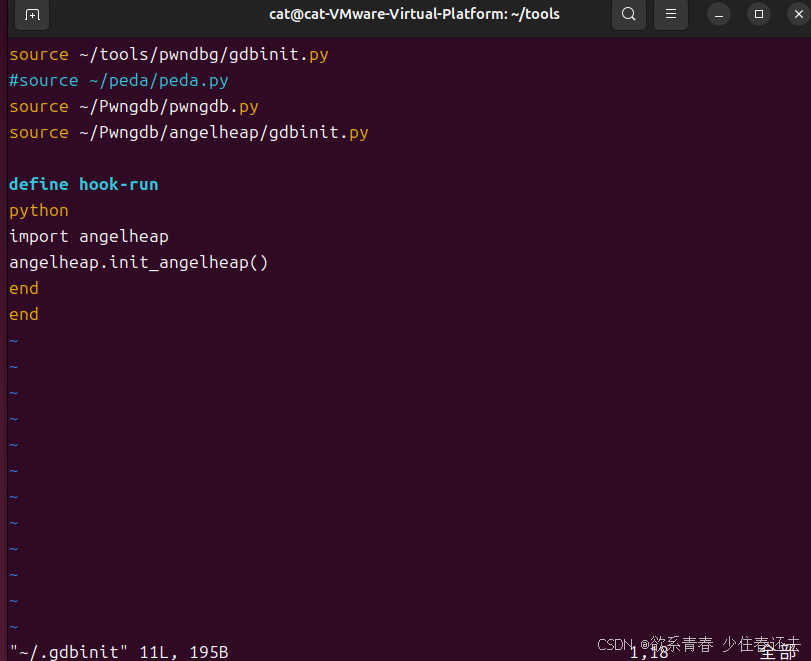
Task: Click the first end keyword
Action: 23,288
